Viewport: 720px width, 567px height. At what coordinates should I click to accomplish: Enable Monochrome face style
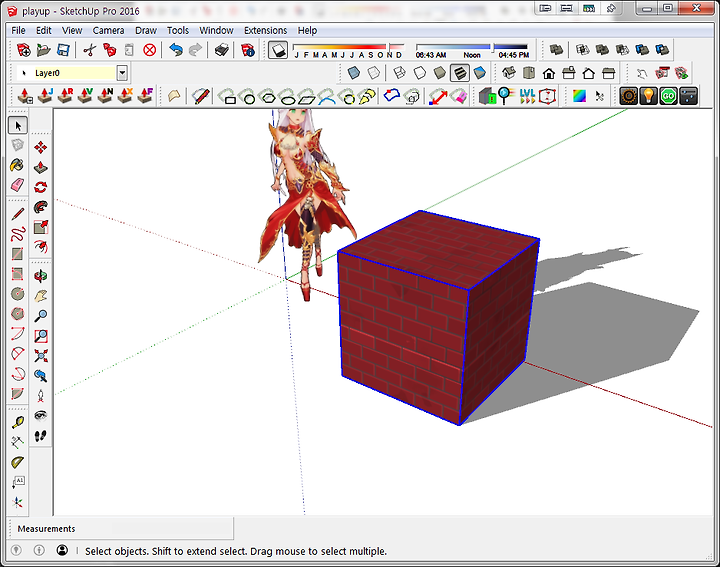pyautogui.click(x=480, y=73)
